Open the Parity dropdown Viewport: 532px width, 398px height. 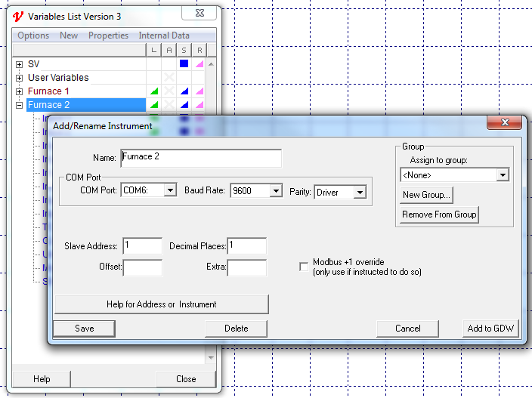point(359,192)
